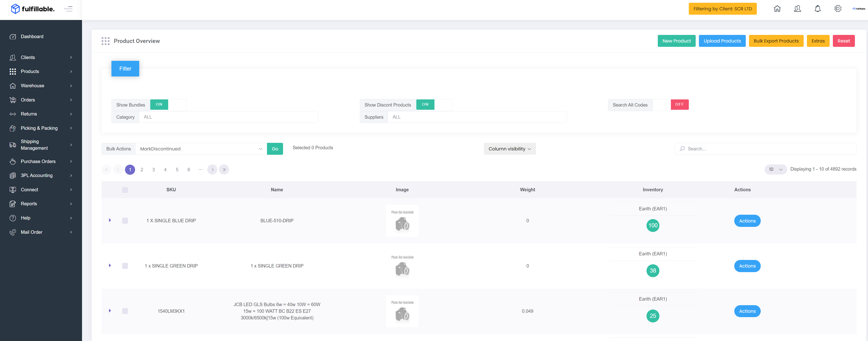
Task: Open the user profile icon
Action: point(797,9)
